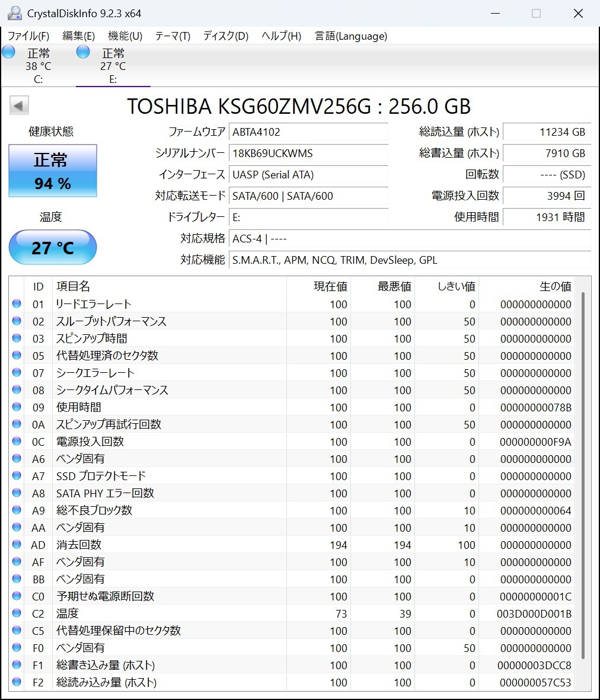Click the standard field ACS-4 | ----
The image size is (600, 700).
tap(410, 238)
